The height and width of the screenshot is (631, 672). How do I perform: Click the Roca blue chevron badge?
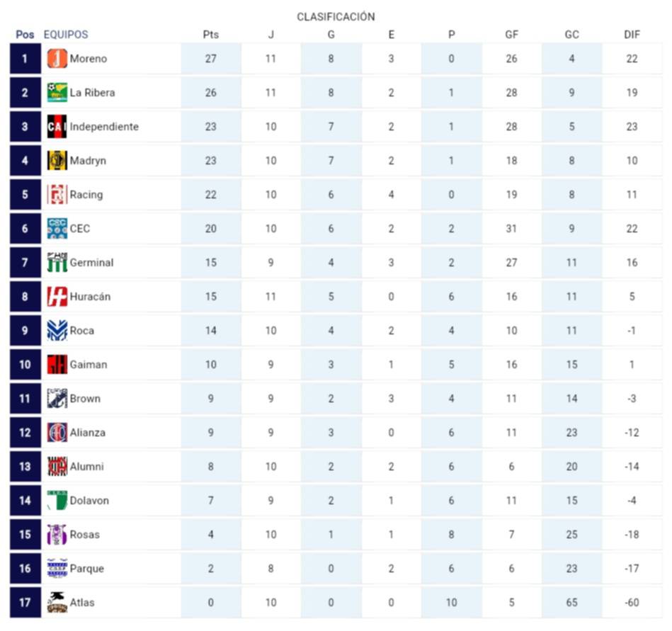[57, 331]
